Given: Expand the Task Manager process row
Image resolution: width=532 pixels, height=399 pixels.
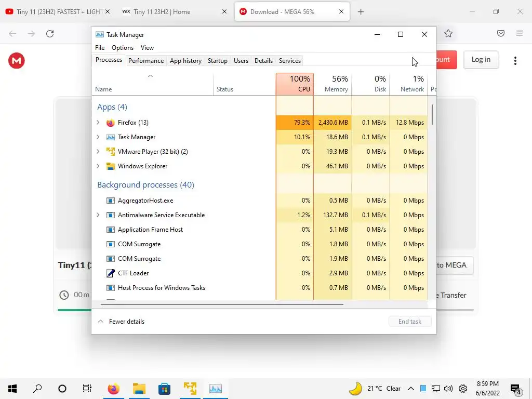Looking at the screenshot, I should 98,137.
